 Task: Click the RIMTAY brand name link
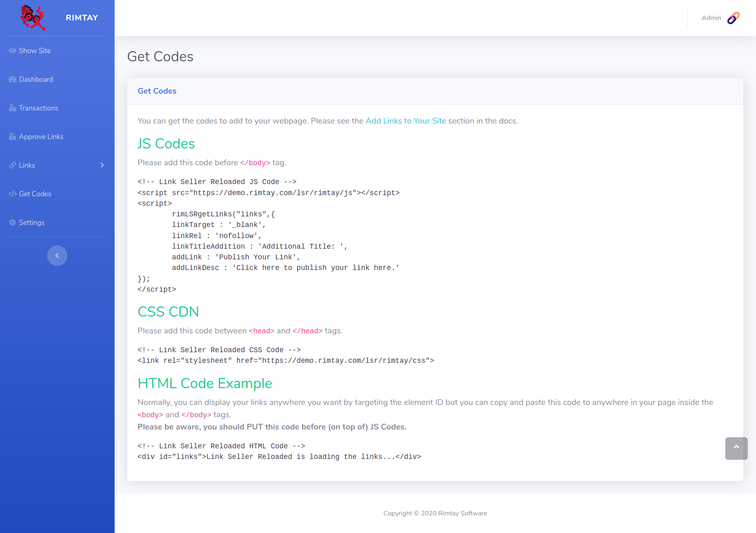click(x=82, y=18)
